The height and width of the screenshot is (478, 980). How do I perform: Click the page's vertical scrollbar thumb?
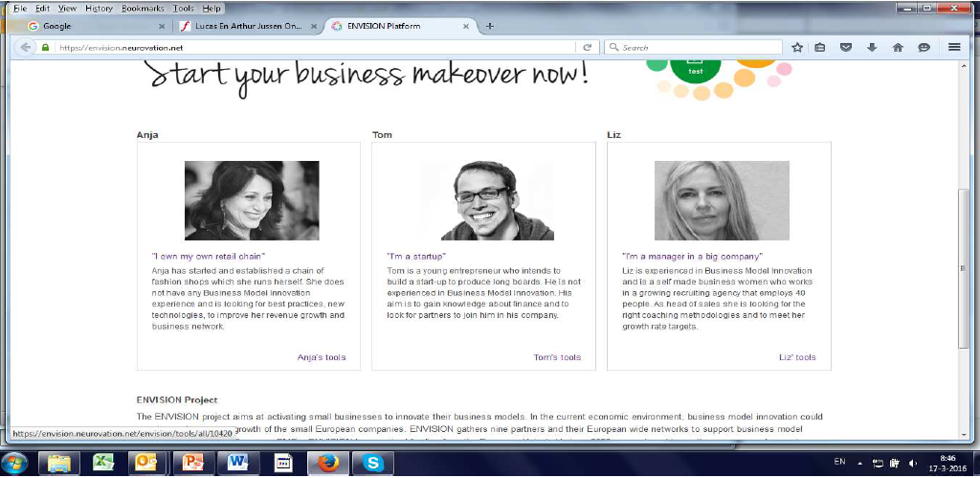963,269
